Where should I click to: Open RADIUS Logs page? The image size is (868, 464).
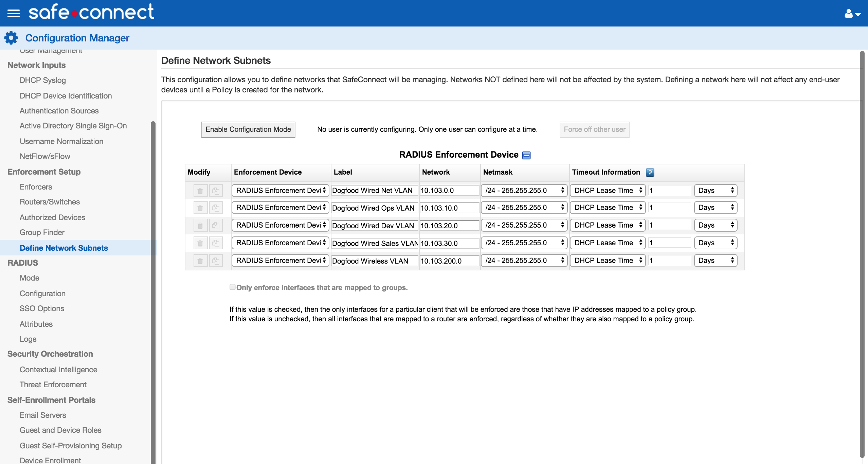tap(28, 339)
